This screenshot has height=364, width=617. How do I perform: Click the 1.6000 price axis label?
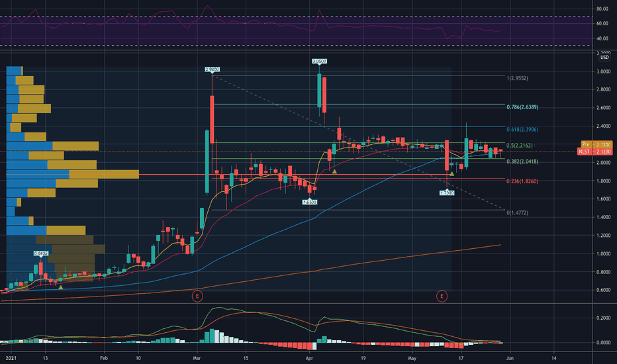point(603,199)
